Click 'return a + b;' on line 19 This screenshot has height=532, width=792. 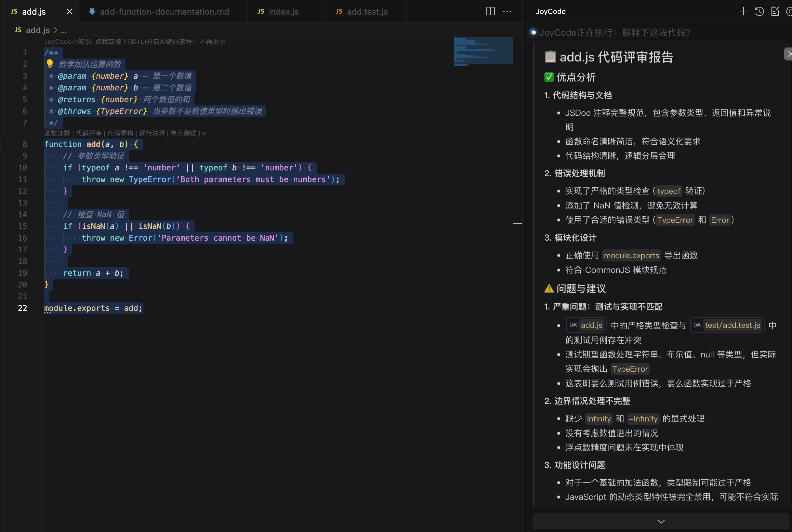click(x=93, y=273)
